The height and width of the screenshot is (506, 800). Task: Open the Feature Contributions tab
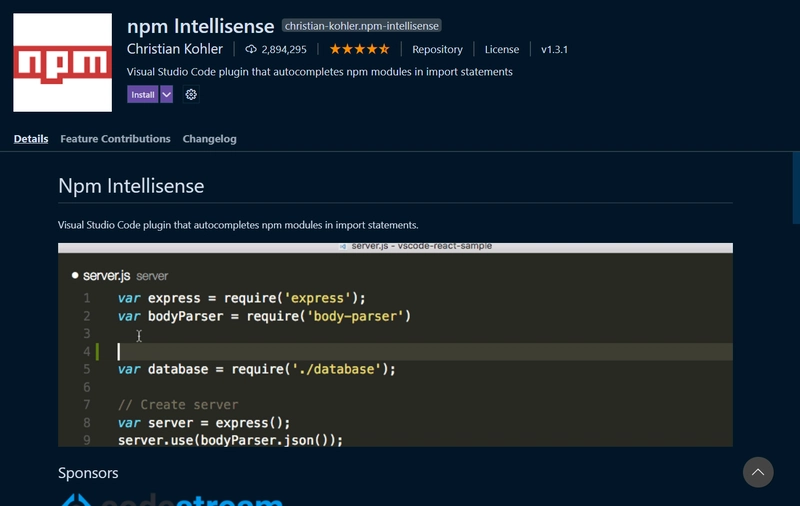(x=115, y=139)
